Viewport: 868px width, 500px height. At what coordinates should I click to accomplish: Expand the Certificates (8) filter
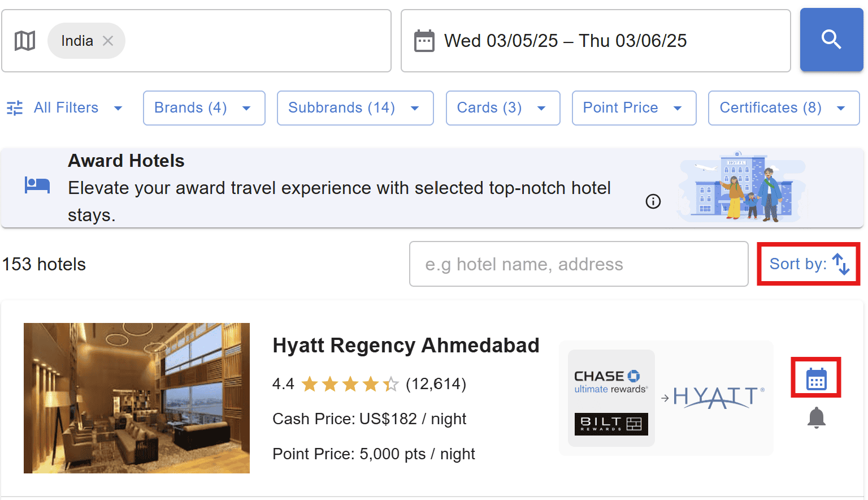(x=783, y=107)
